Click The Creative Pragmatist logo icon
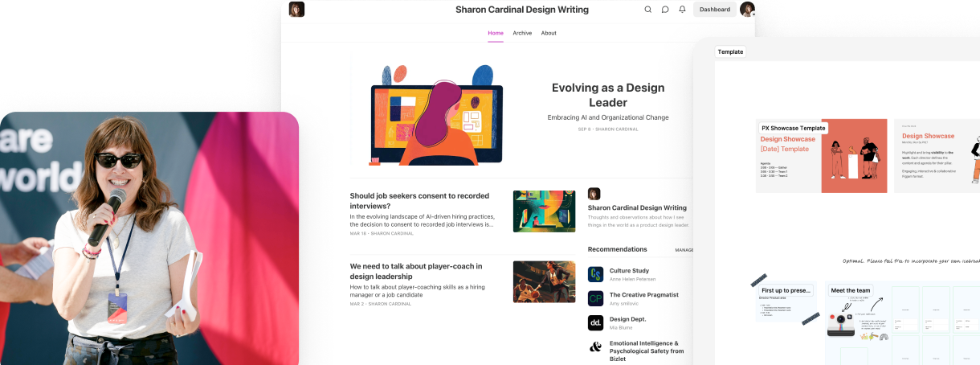Image resolution: width=980 pixels, height=365 pixels. pos(595,298)
